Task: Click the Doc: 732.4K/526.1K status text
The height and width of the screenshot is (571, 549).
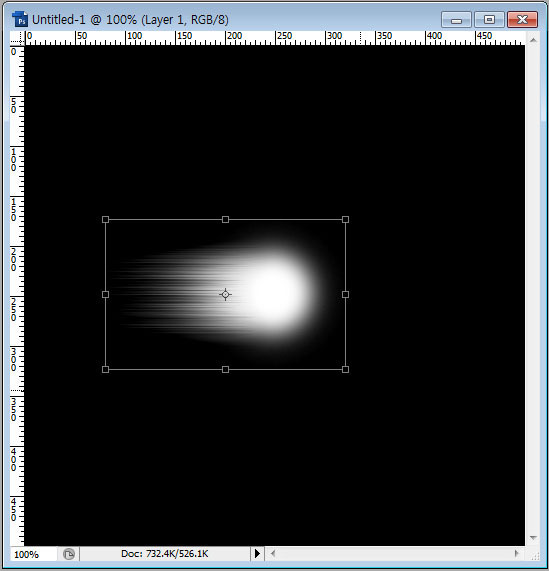Action: tap(165, 554)
